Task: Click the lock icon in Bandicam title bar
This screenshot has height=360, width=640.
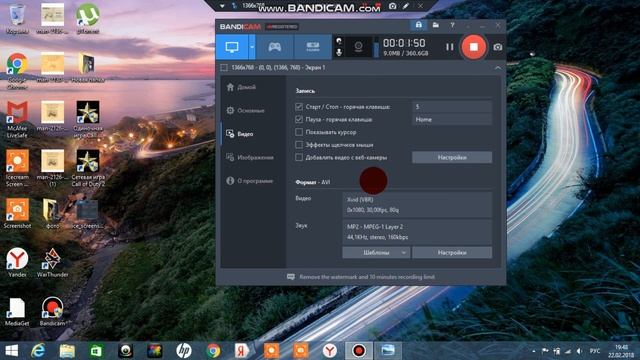Action: (419, 25)
